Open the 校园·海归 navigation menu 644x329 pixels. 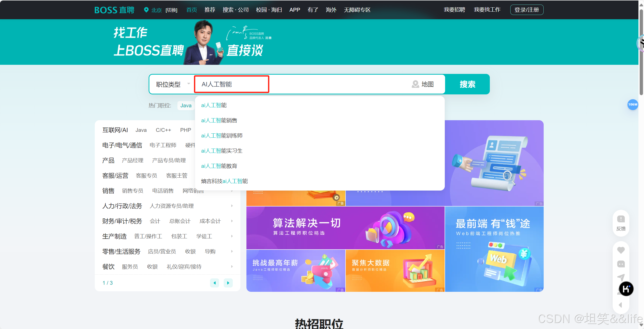click(x=269, y=10)
